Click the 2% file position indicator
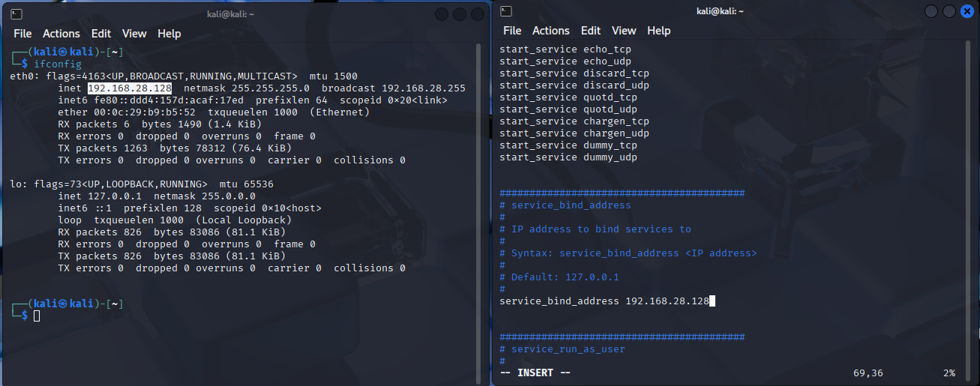Viewport: 980px width, 386px height. [x=949, y=373]
